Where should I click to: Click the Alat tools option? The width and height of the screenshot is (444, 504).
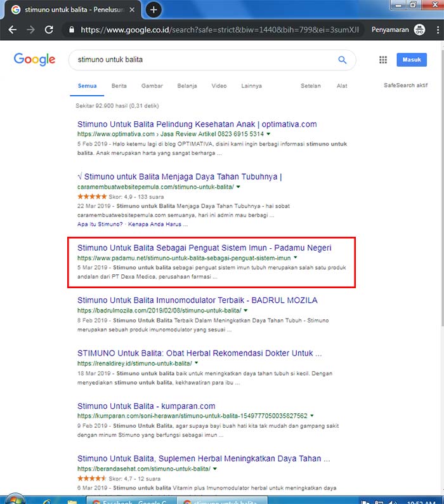[342, 86]
